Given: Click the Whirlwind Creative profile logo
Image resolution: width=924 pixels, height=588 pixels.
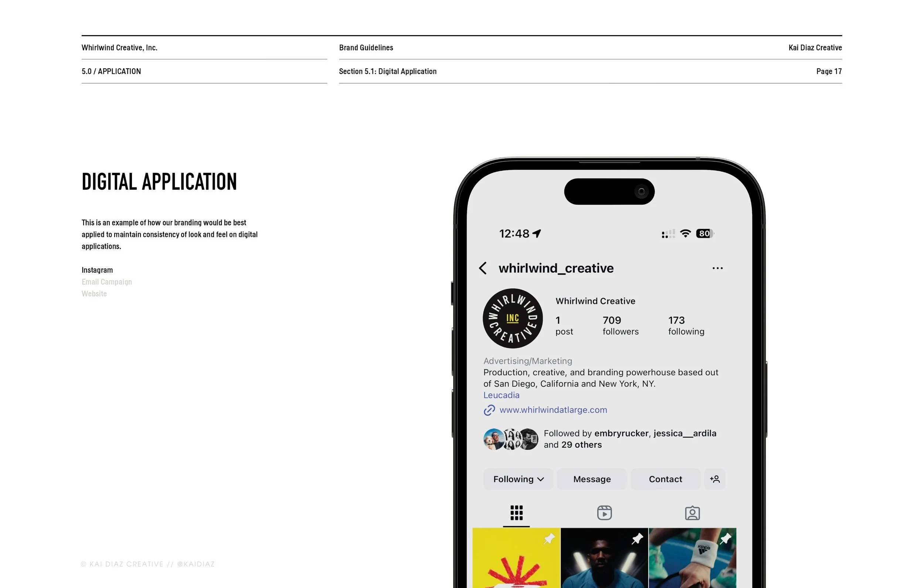Looking at the screenshot, I should point(513,319).
